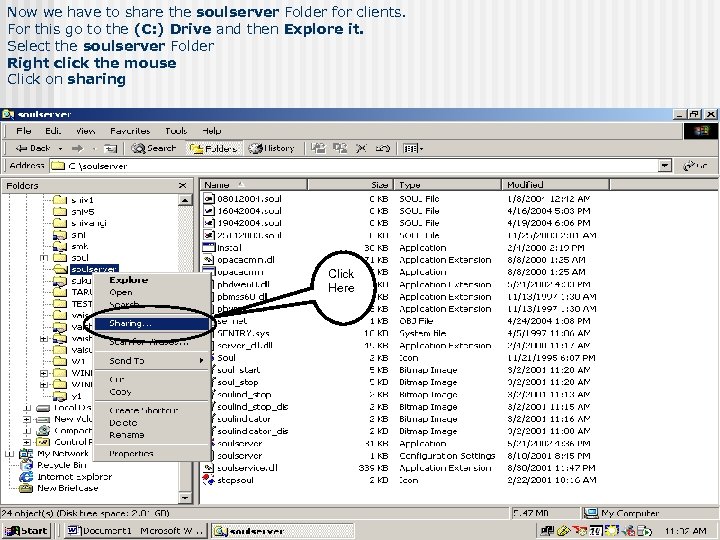
Task: Select the Recycle Bin tree icon
Action: coord(26,465)
